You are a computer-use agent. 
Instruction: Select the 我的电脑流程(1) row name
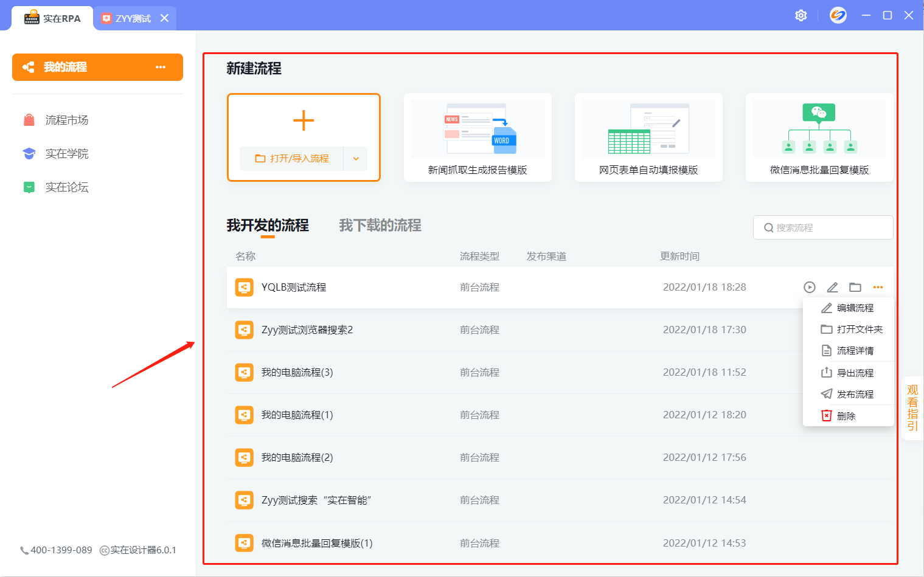[297, 415]
